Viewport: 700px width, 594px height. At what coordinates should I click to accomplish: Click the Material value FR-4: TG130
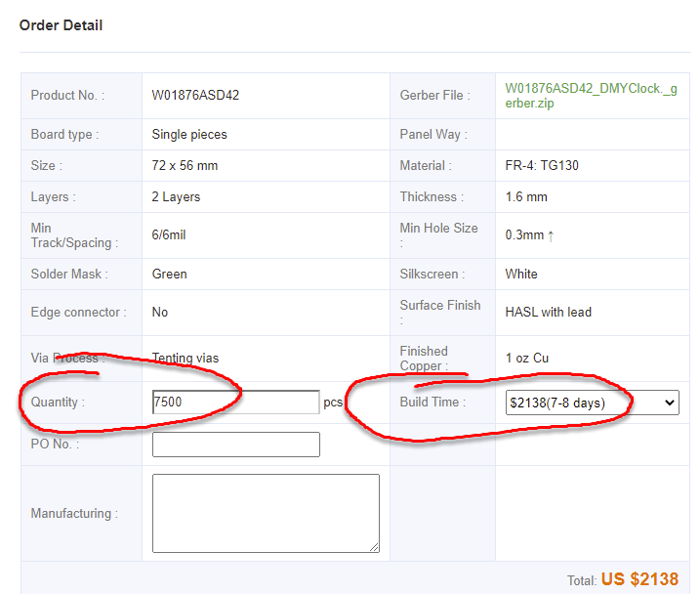pyautogui.click(x=542, y=166)
